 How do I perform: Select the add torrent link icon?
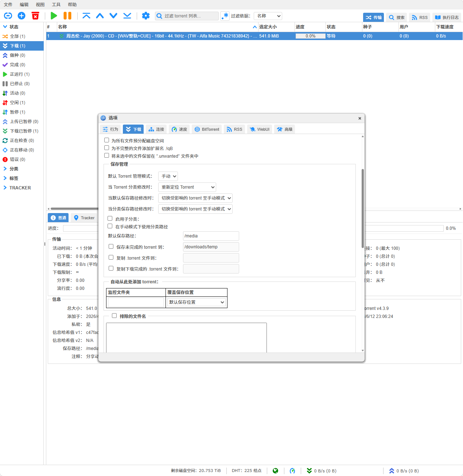(8, 16)
